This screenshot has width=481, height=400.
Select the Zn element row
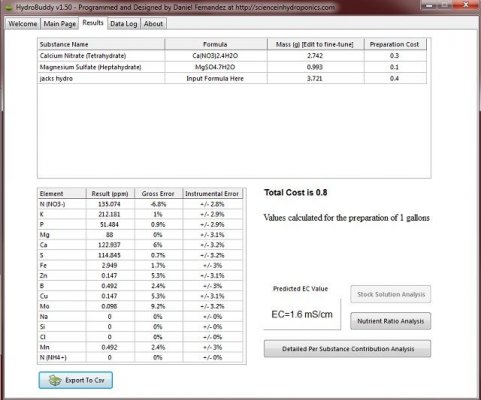[x=140, y=276]
